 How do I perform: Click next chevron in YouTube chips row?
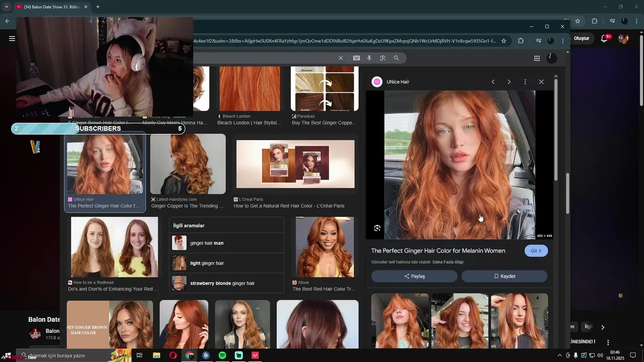tap(603, 327)
